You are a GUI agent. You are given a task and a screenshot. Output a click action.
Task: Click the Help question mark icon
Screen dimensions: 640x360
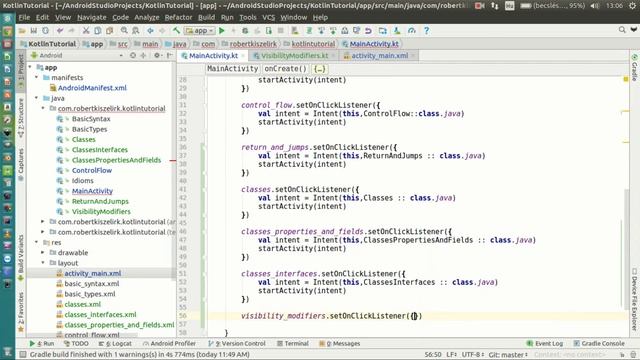coord(426,31)
